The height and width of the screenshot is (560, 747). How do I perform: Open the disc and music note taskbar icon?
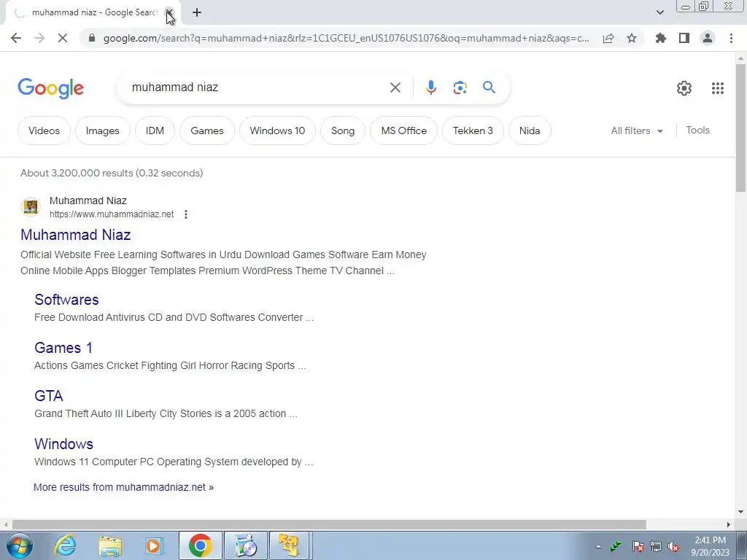(x=247, y=545)
